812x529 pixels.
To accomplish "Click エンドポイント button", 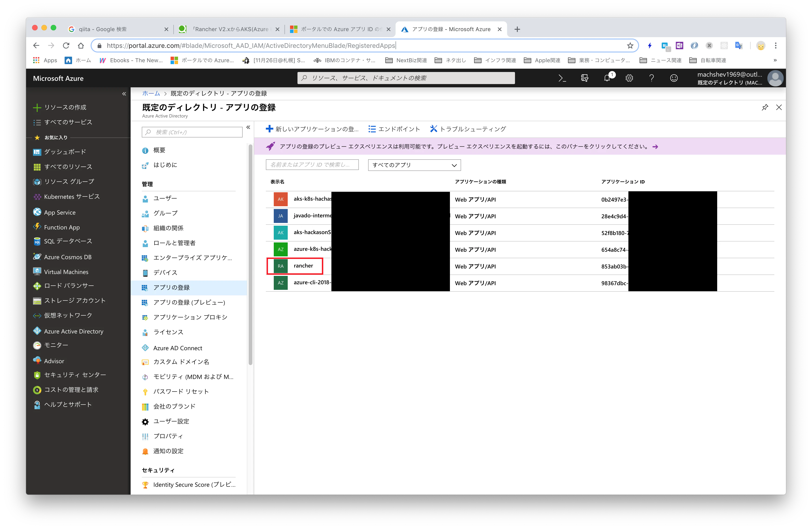I will click(394, 129).
